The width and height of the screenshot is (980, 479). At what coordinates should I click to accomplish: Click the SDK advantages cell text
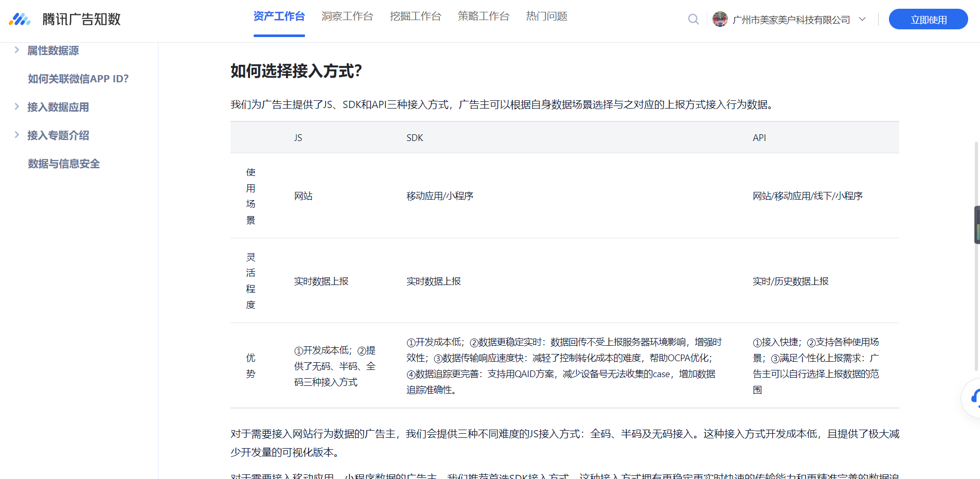[564, 366]
